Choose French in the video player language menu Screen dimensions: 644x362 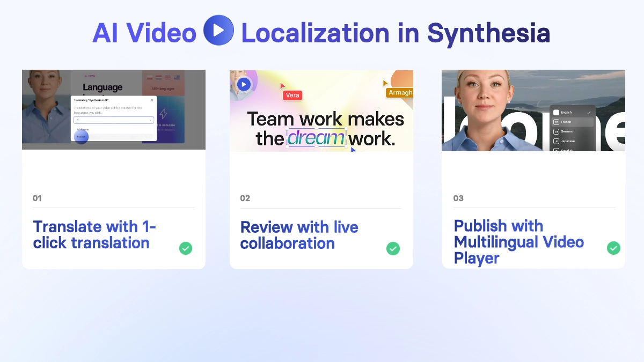coord(572,122)
